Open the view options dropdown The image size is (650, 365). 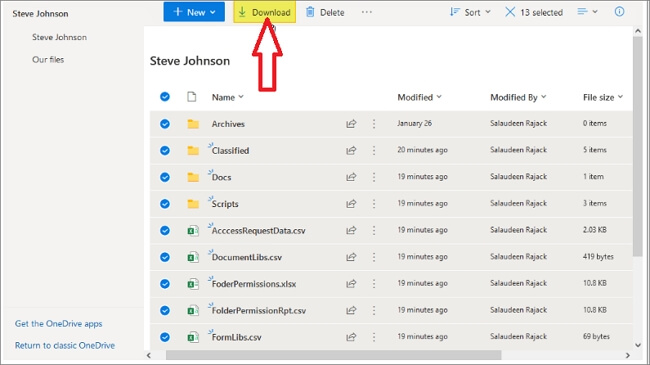pos(587,12)
